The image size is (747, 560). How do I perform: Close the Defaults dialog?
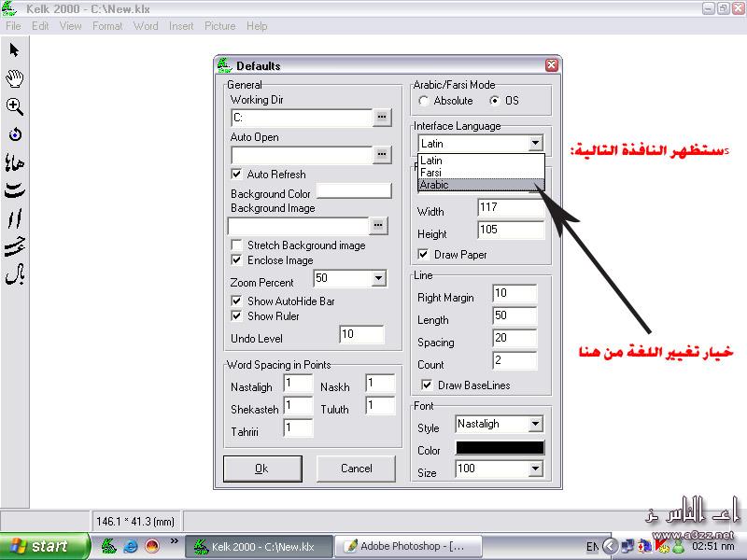pyautogui.click(x=552, y=65)
